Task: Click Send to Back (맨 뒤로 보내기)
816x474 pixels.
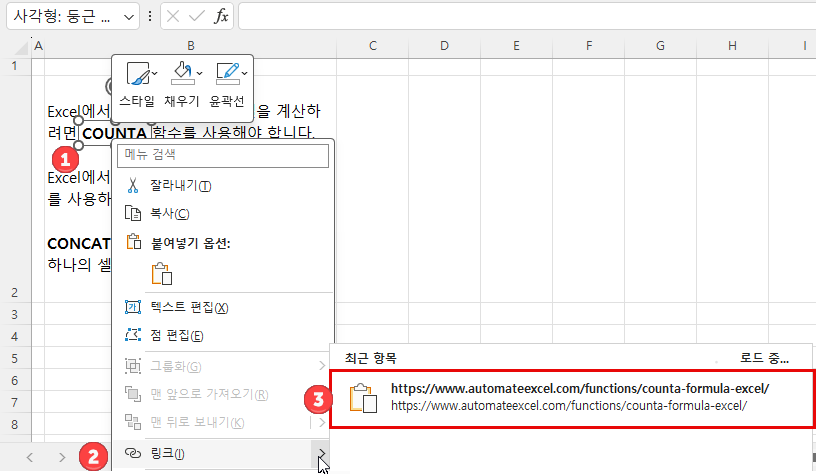Action: pyautogui.click(x=223, y=422)
